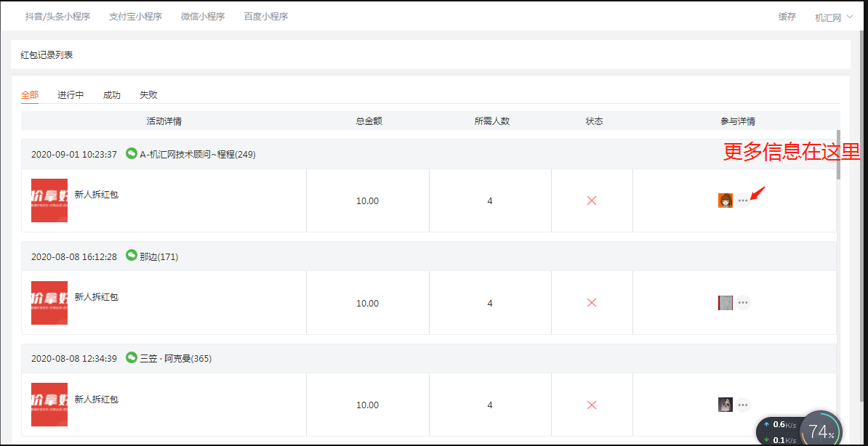Open red product thumbnail in 三笠·阿克曼 record

(x=49, y=405)
